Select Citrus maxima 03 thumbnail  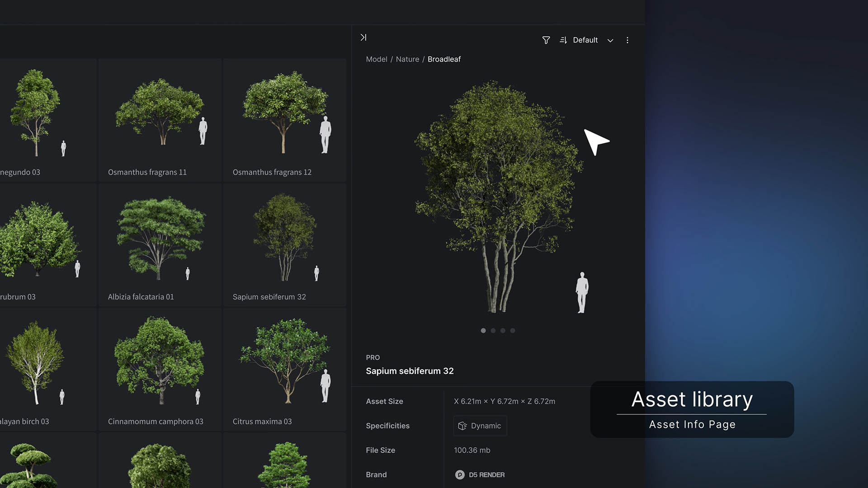click(285, 368)
